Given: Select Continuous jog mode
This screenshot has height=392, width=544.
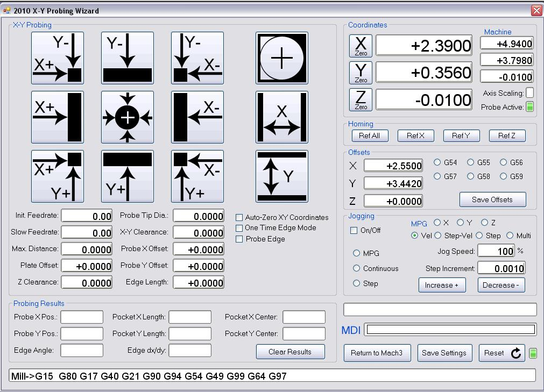Looking at the screenshot, I should coord(356,268).
